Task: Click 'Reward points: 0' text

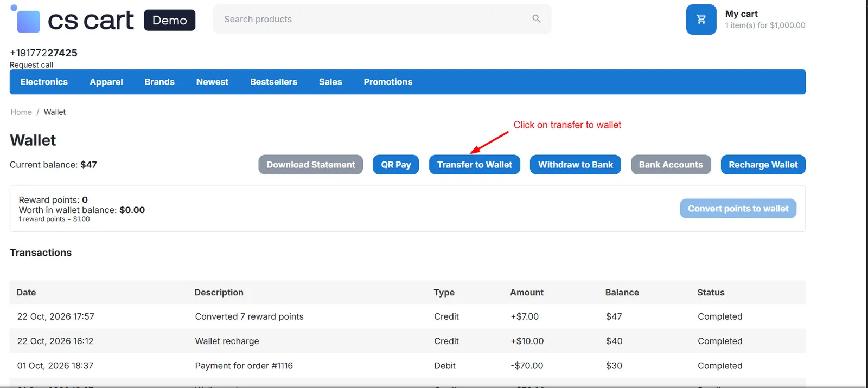Action: pyautogui.click(x=53, y=200)
